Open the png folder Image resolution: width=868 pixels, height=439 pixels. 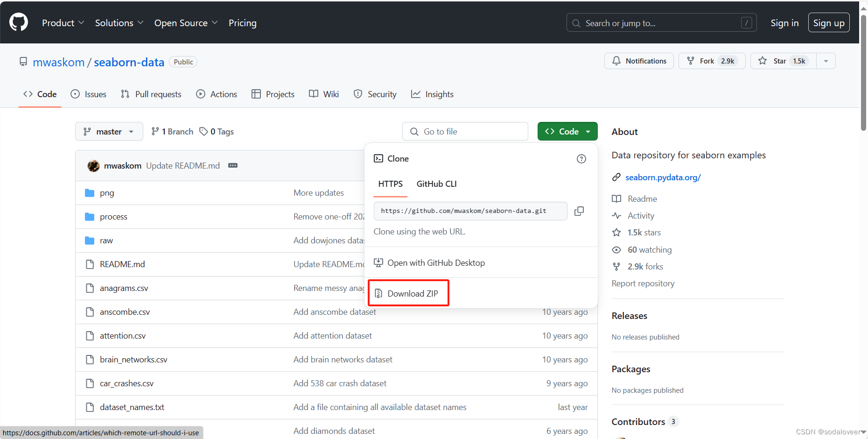107,193
